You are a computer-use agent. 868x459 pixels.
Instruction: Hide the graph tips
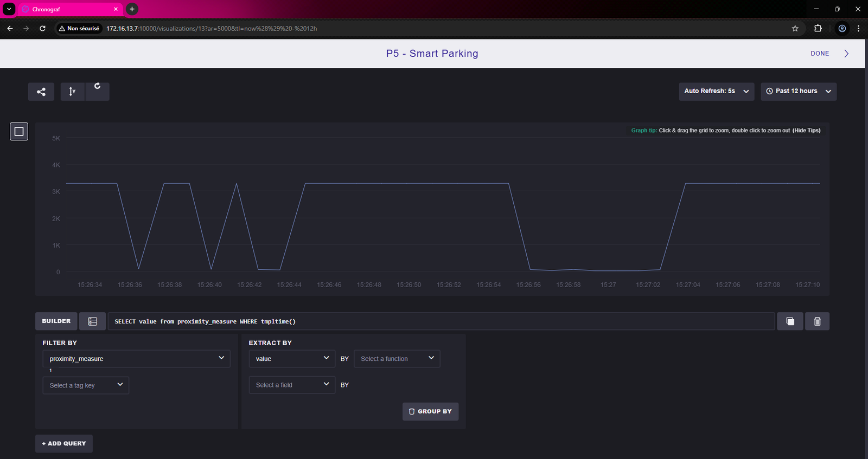pyautogui.click(x=806, y=131)
